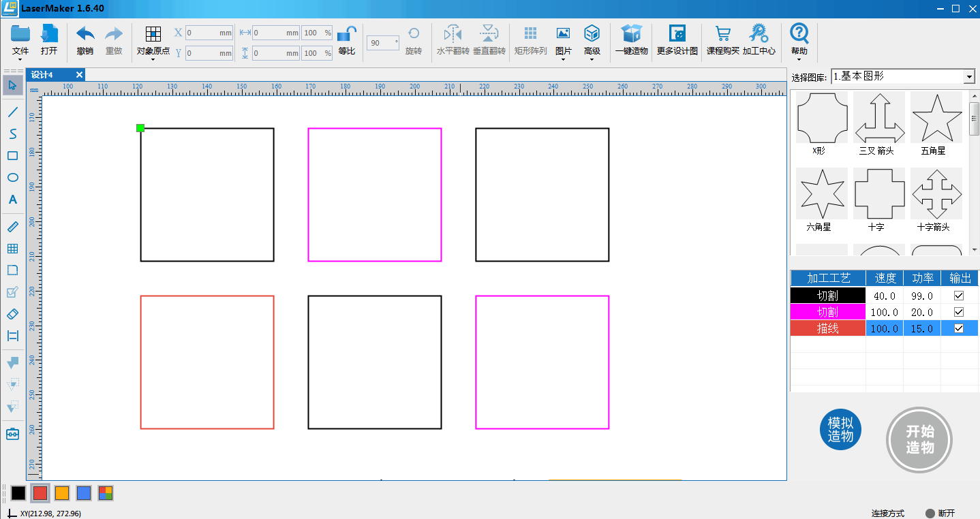Select the ellipse drawing tool

tap(12, 178)
